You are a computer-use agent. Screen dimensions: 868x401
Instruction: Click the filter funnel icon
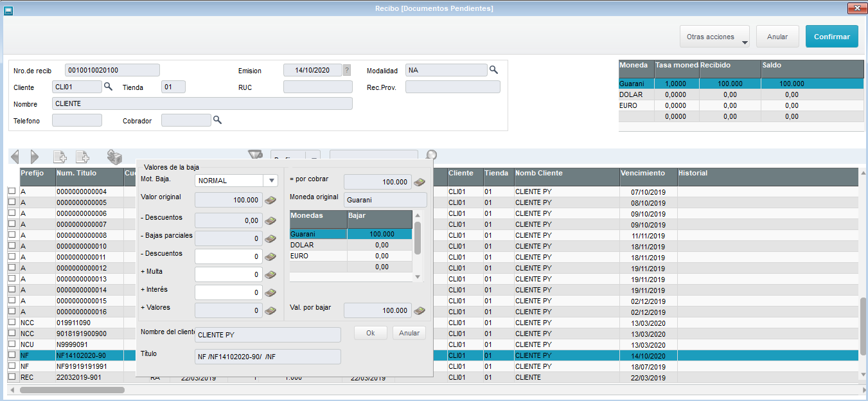coord(256,155)
